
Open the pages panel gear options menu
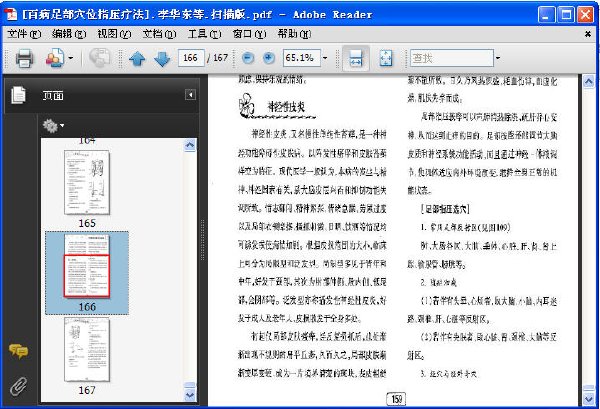pyautogui.click(x=53, y=125)
